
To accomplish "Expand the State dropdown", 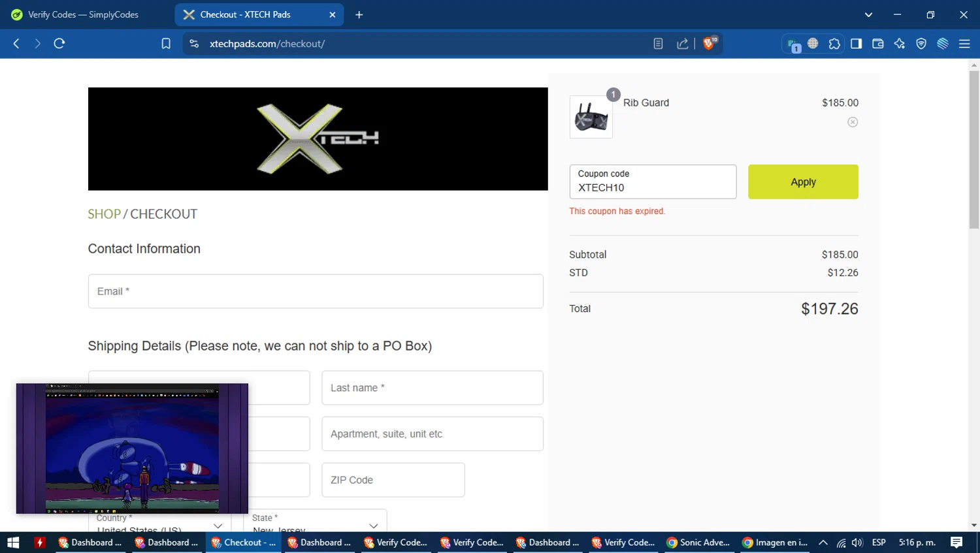I will point(316,521).
